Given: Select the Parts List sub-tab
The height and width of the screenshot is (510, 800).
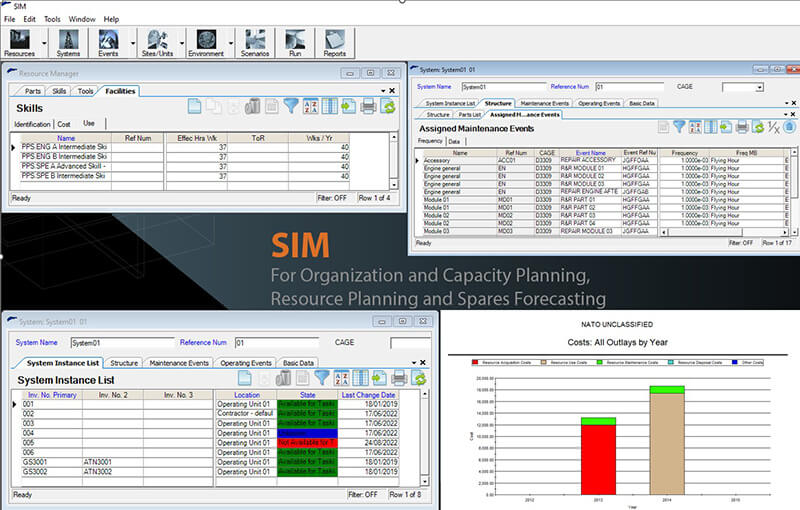Looking at the screenshot, I should (x=469, y=115).
